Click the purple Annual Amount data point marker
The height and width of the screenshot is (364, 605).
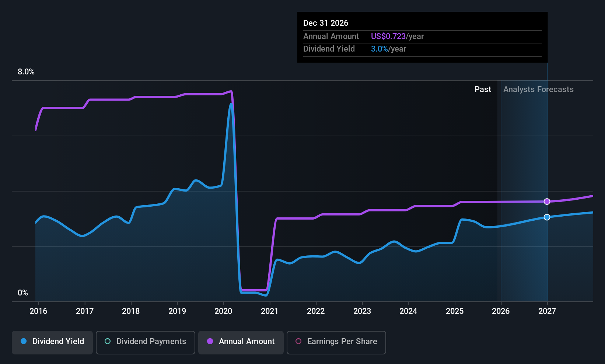coord(547,202)
